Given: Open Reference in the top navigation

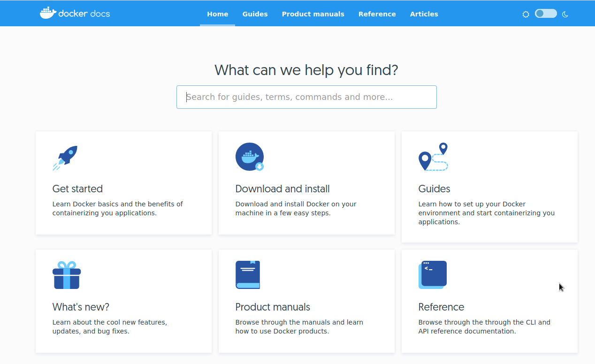Looking at the screenshot, I should [377, 14].
